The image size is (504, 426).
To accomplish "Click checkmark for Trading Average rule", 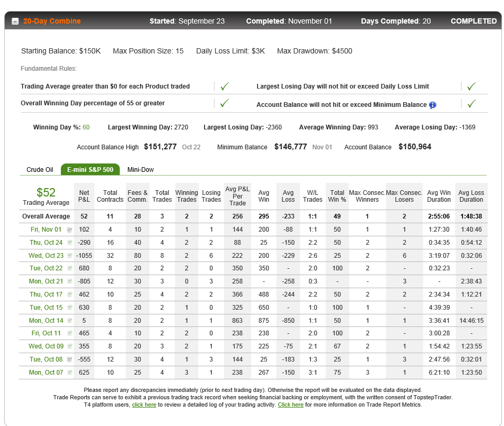I will pyautogui.click(x=224, y=86).
